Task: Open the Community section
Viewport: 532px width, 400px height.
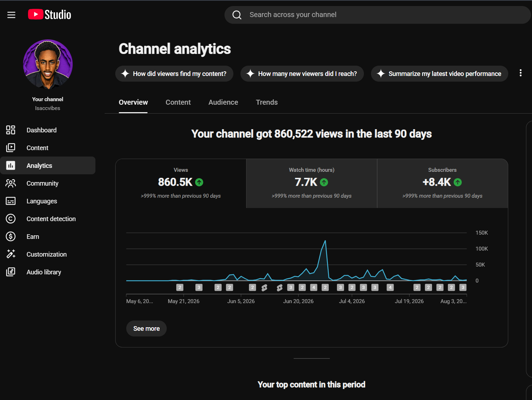Action: (48, 183)
